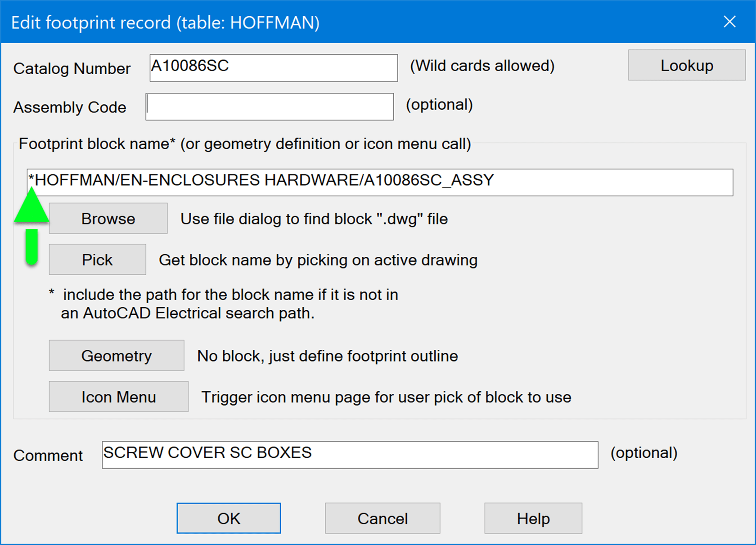The width and height of the screenshot is (756, 545).
Task: Click the 'Comment' label
Action: coord(48,456)
